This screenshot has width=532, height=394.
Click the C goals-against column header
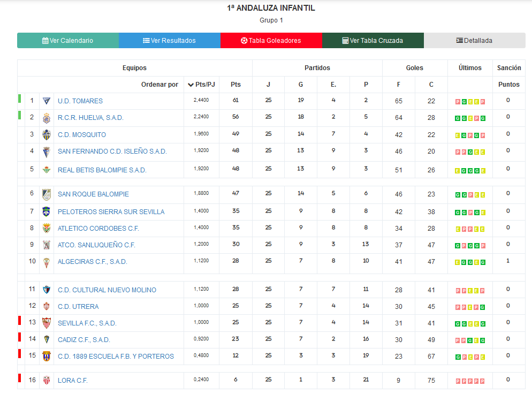click(431, 85)
